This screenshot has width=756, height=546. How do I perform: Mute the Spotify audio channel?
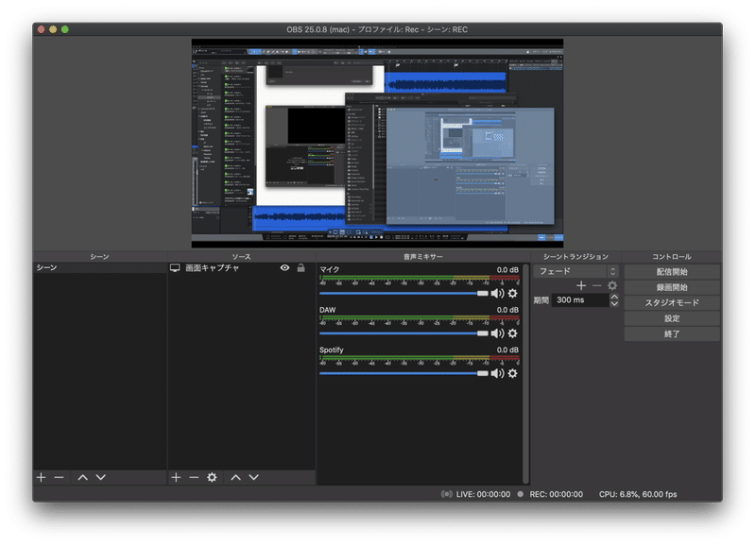(497, 373)
